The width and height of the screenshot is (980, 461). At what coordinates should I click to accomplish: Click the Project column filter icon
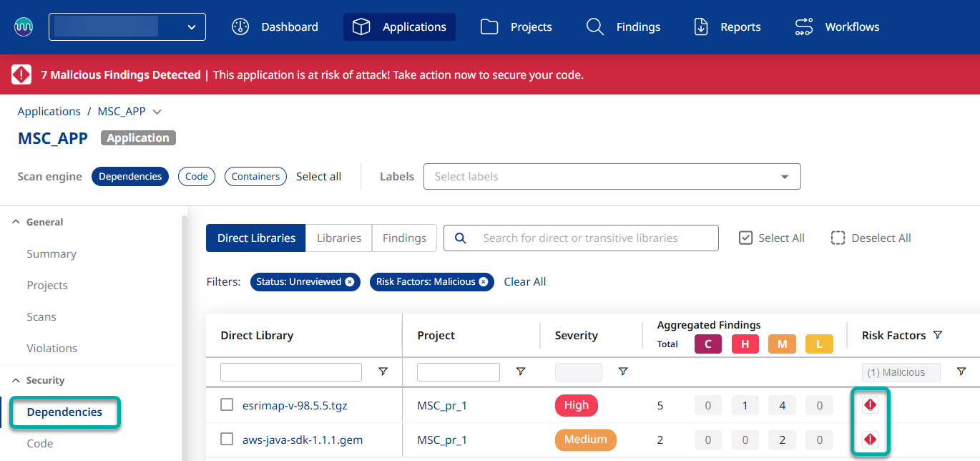pyautogui.click(x=521, y=372)
